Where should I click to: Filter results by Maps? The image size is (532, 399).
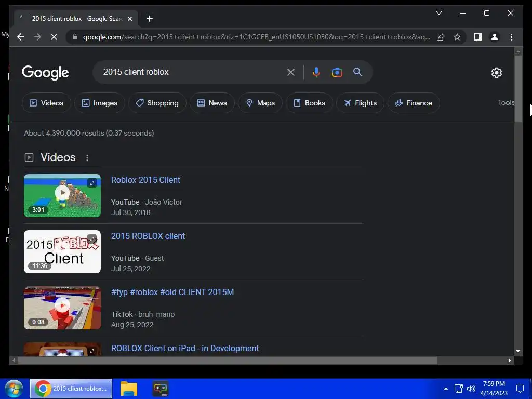tap(260, 103)
